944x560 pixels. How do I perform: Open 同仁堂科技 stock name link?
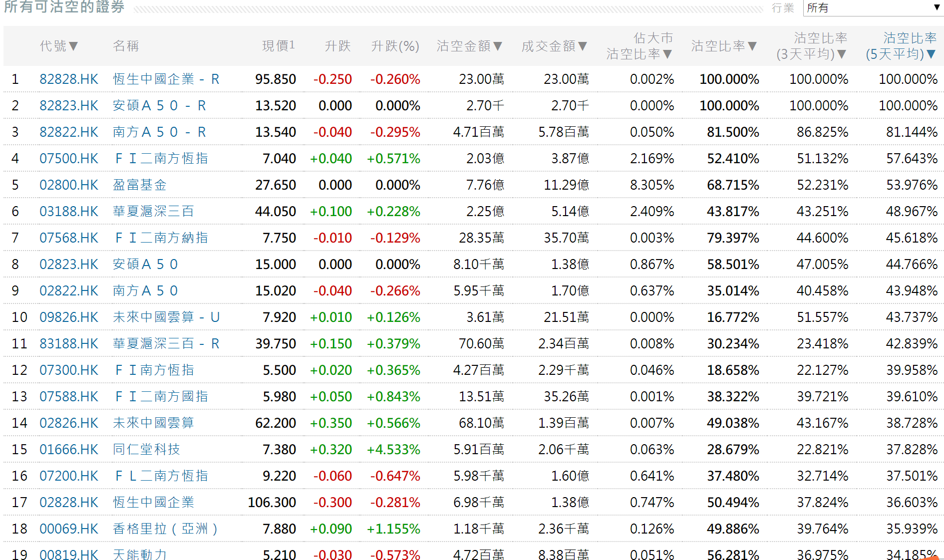pyautogui.click(x=146, y=450)
